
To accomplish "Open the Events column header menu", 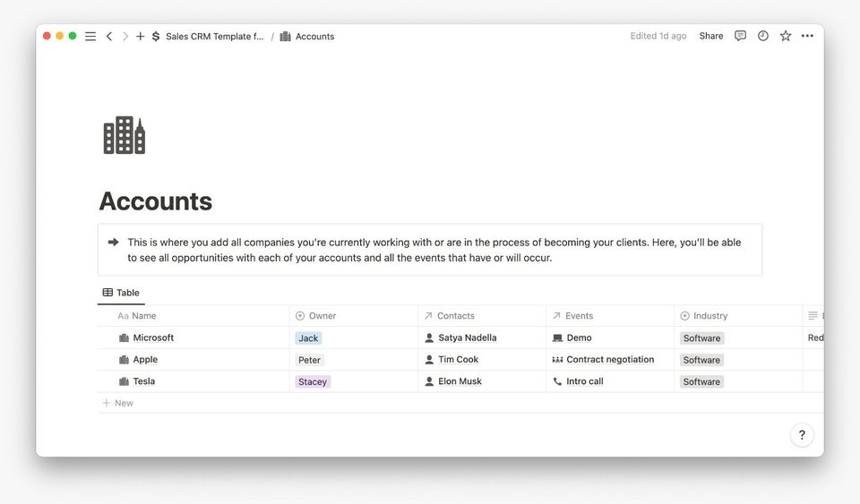I will coord(579,316).
